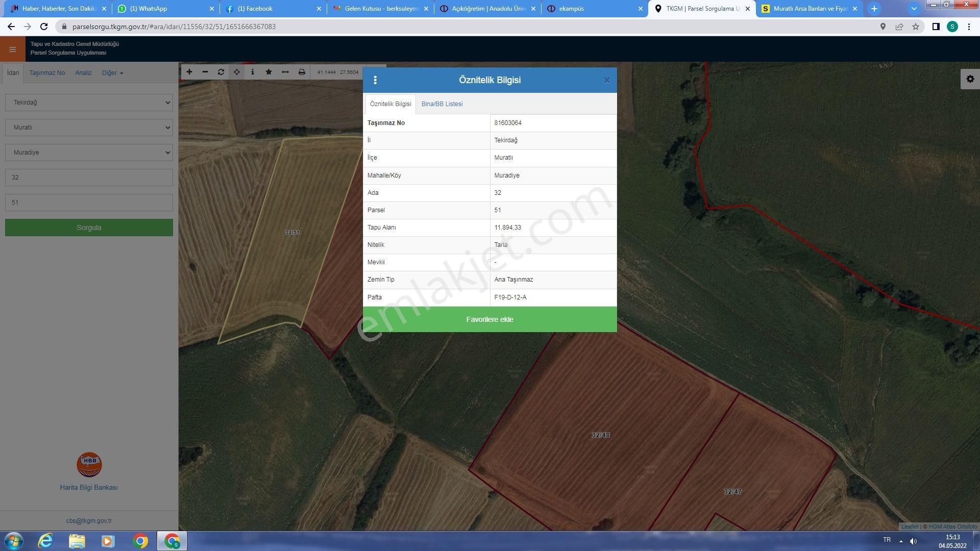Zoom out on map with minus icon
Image resolution: width=980 pixels, height=551 pixels.
click(x=205, y=72)
